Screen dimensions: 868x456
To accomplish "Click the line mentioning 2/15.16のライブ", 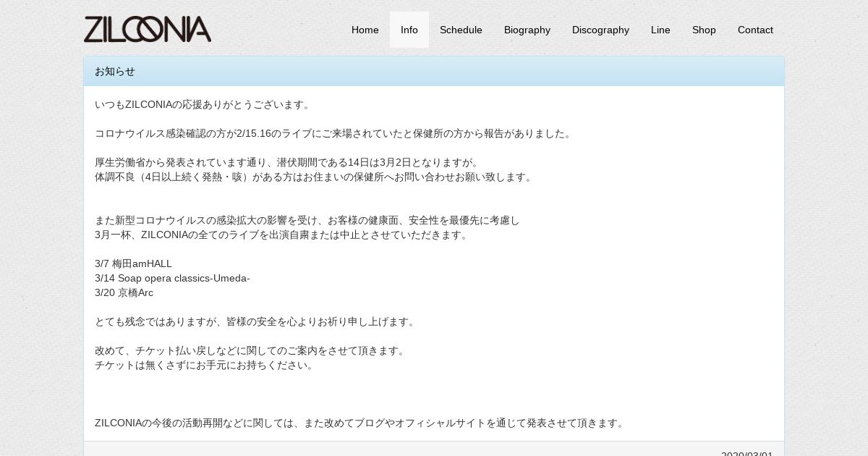I will (x=334, y=133).
